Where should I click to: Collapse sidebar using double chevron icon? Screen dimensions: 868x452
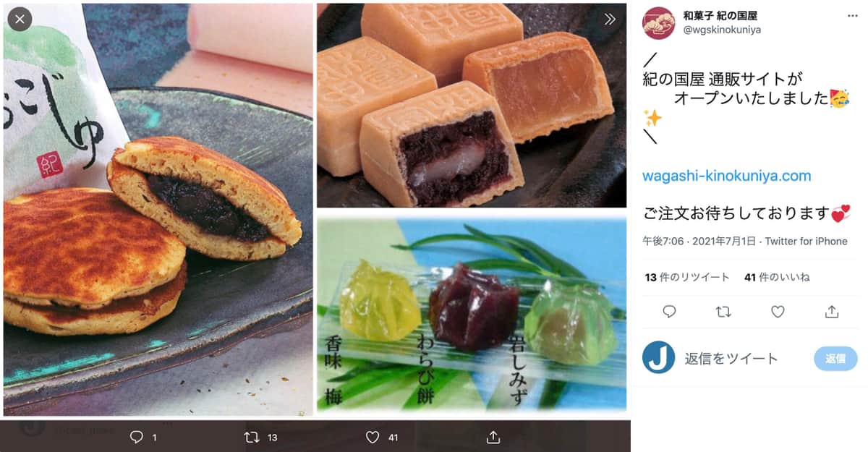point(610,20)
